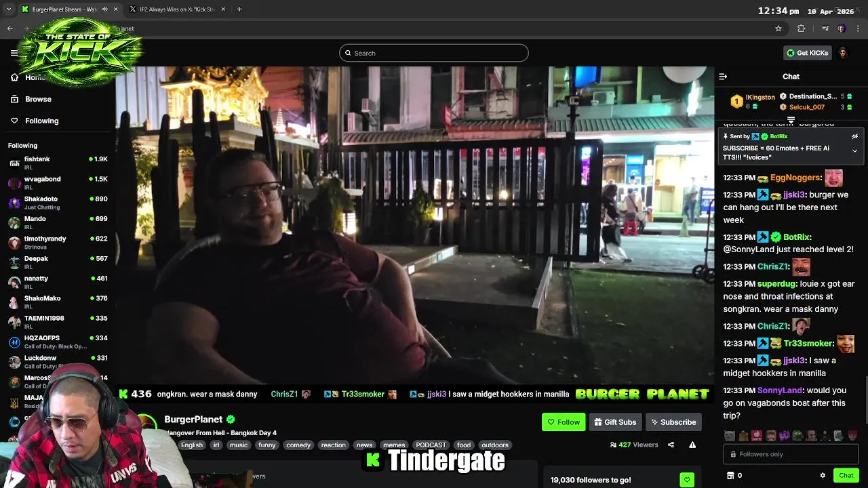
Task: Mute the BurgerPlanet tab audio
Action: tap(104, 9)
